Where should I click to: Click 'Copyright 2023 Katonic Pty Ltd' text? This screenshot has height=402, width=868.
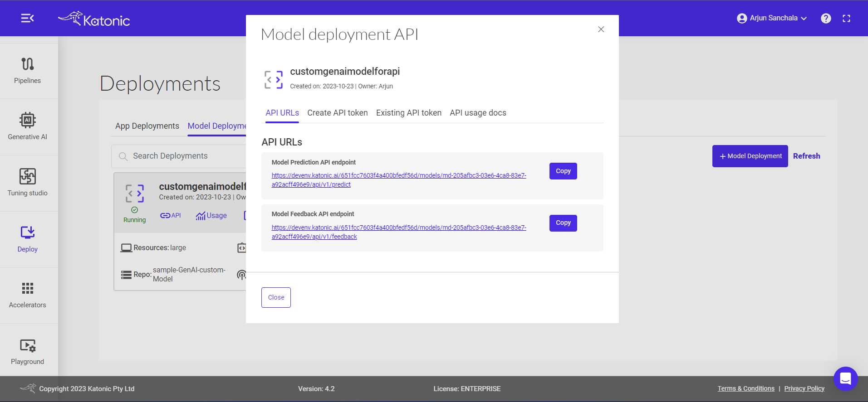(87, 389)
